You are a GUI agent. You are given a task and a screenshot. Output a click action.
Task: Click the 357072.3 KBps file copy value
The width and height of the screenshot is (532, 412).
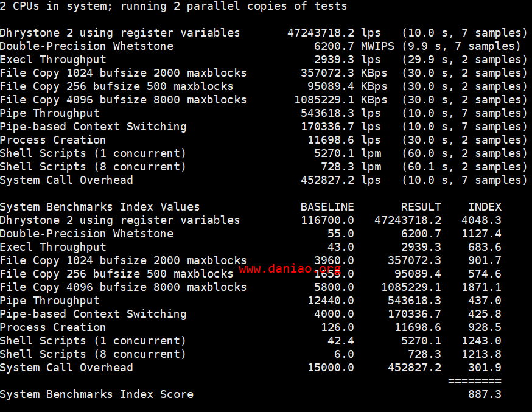pos(344,73)
